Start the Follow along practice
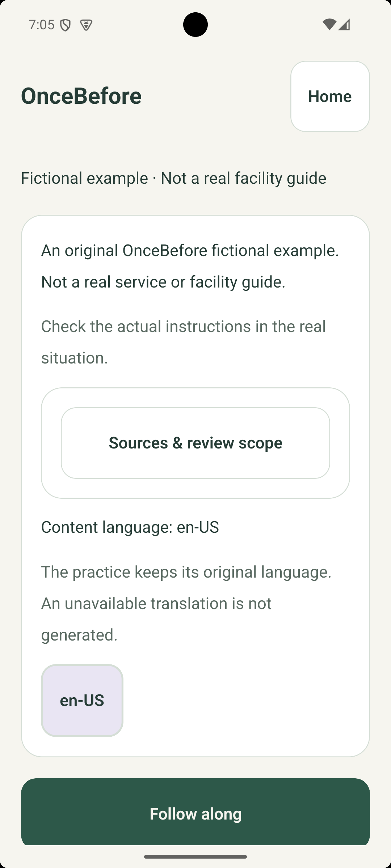Image resolution: width=391 pixels, height=868 pixels. [195, 813]
